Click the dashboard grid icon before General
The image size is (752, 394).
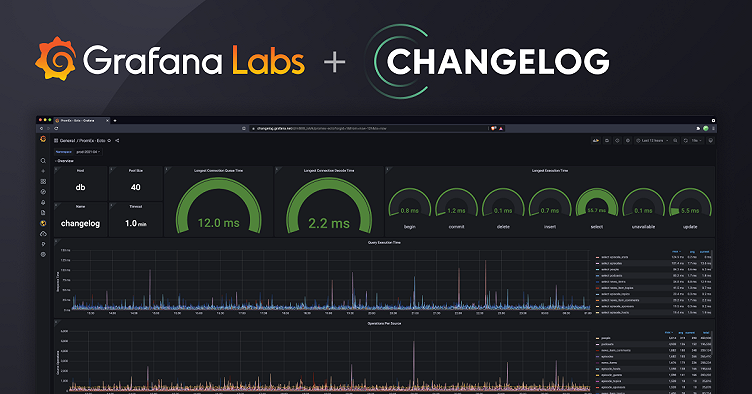click(56, 140)
